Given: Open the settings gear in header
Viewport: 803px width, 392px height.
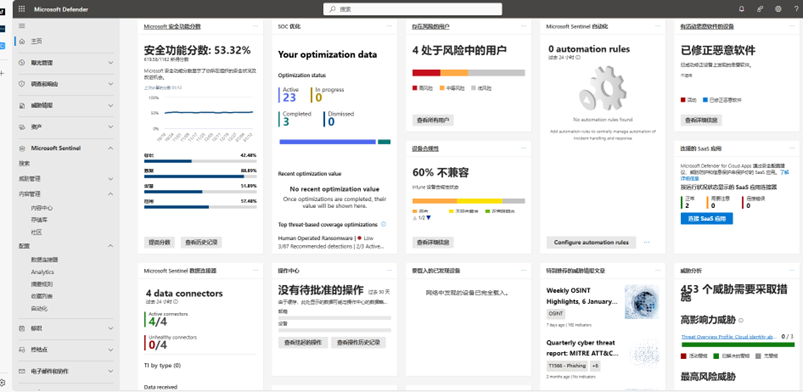Looking at the screenshot, I should (778, 9).
